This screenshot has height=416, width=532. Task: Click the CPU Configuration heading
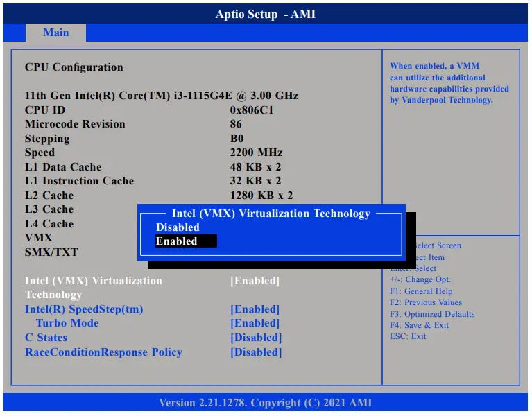(x=74, y=67)
